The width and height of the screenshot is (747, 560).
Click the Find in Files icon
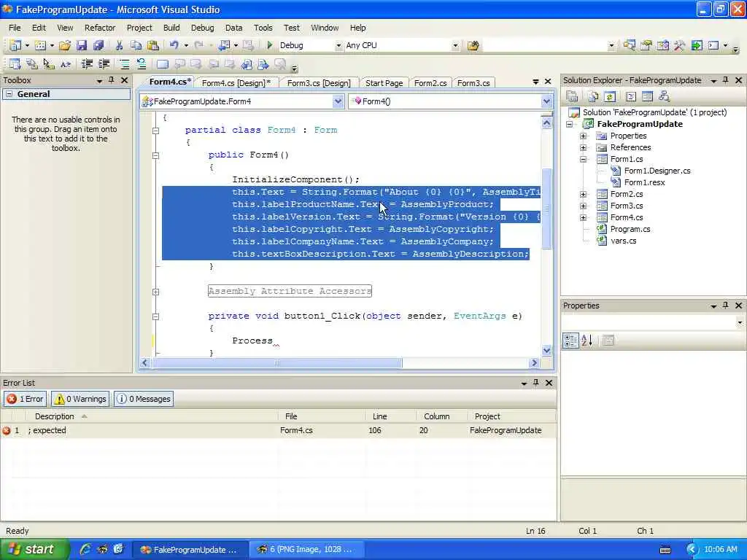(x=473, y=45)
